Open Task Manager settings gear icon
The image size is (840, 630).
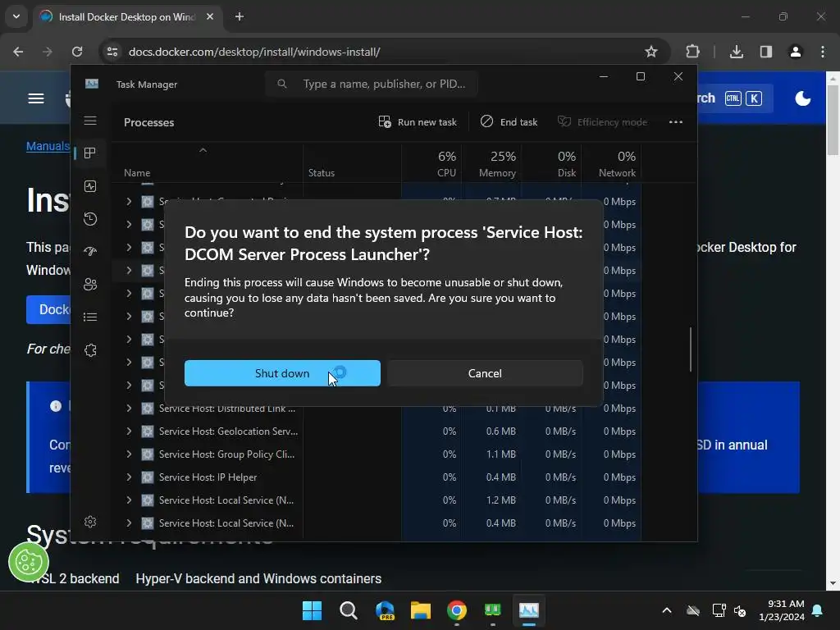tap(90, 522)
